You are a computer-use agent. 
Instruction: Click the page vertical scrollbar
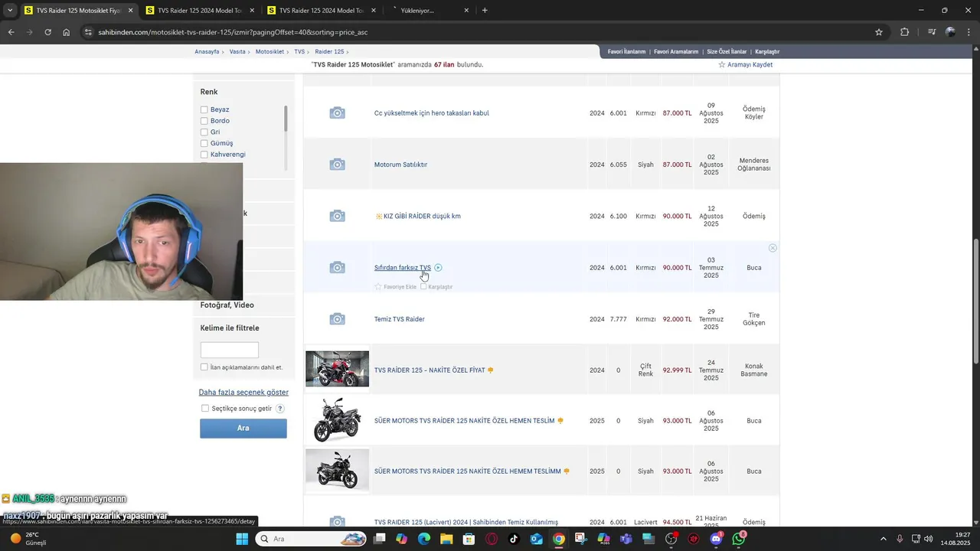click(x=975, y=302)
